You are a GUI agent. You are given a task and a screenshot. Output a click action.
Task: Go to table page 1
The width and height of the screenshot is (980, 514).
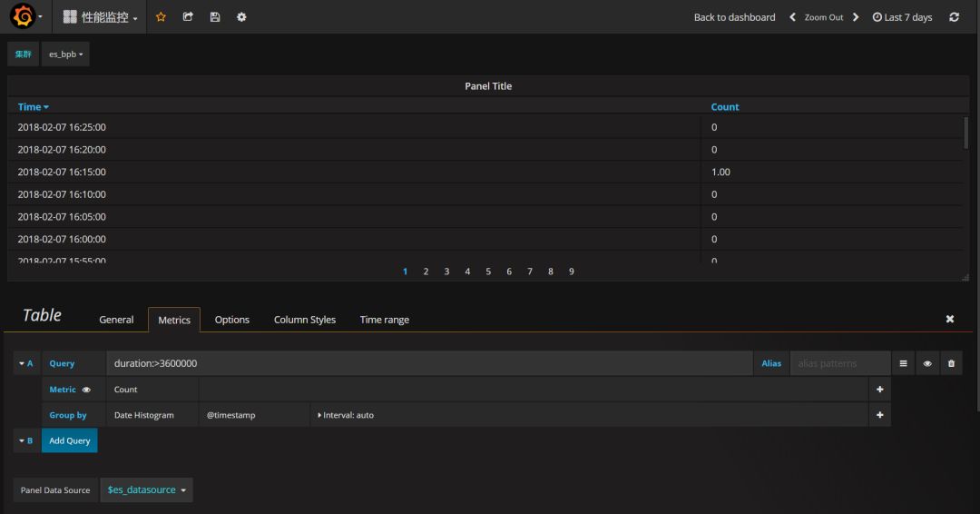[x=405, y=272]
